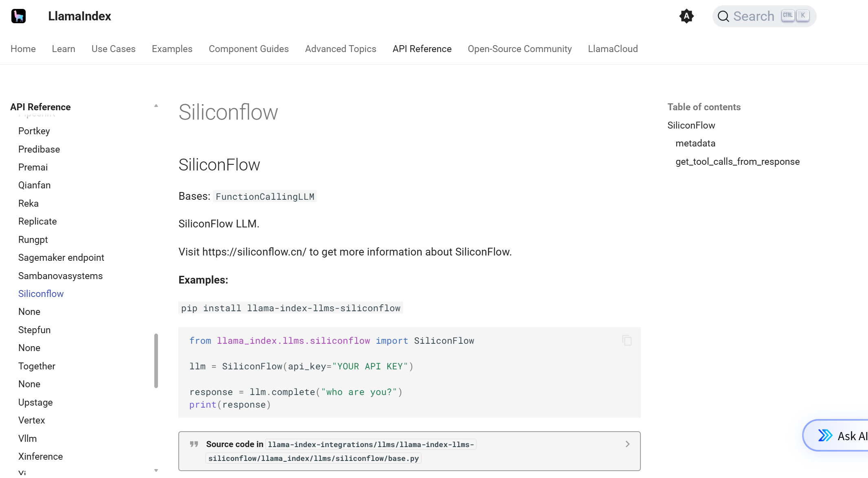Copy code using the clipboard icon

click(627, 340)
